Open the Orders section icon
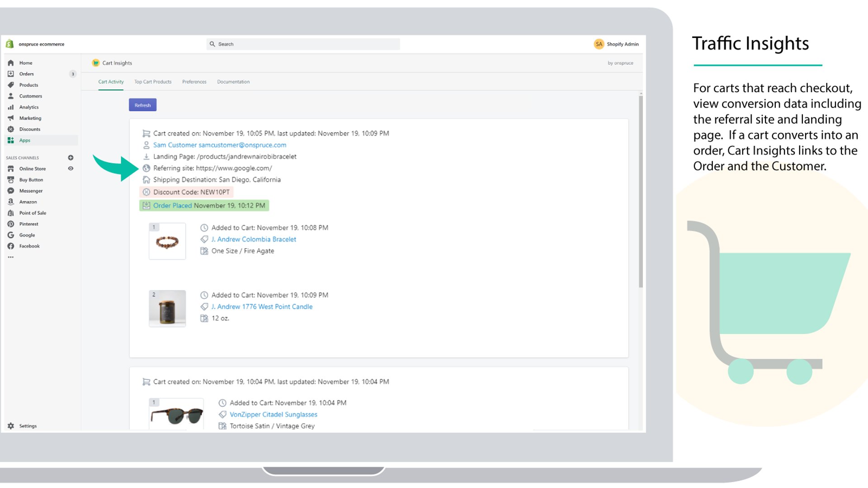This screenshot has height=488, width=868. pyautogui.click(x=11, y=74)
